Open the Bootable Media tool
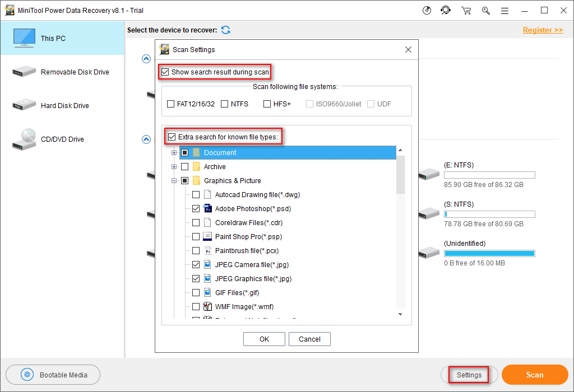Screen dimensions: 574x392 tap(53, 374)
